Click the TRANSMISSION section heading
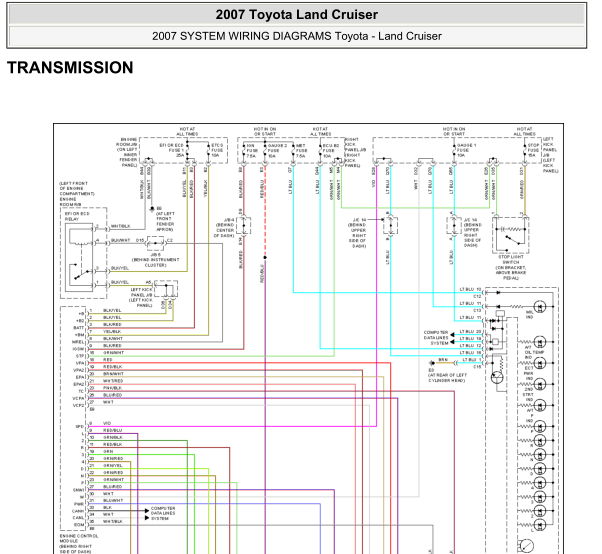Screen dimensions: 602x554 70,68
